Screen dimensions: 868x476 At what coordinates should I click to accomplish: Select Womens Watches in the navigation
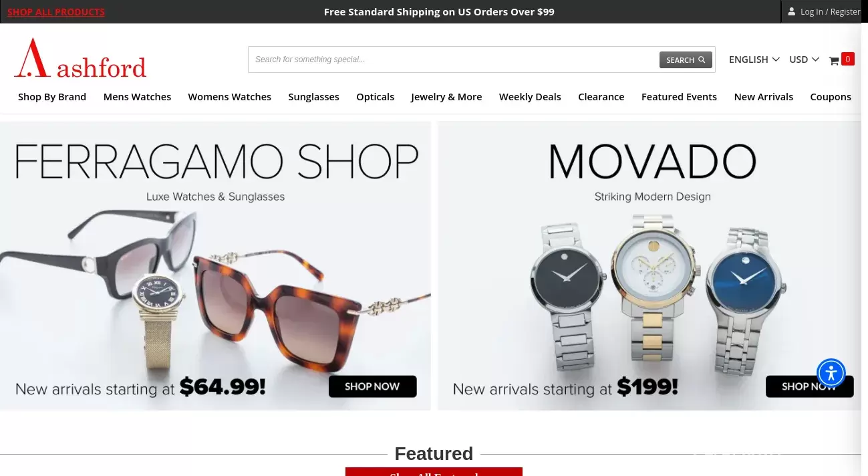tap(229, 97)
